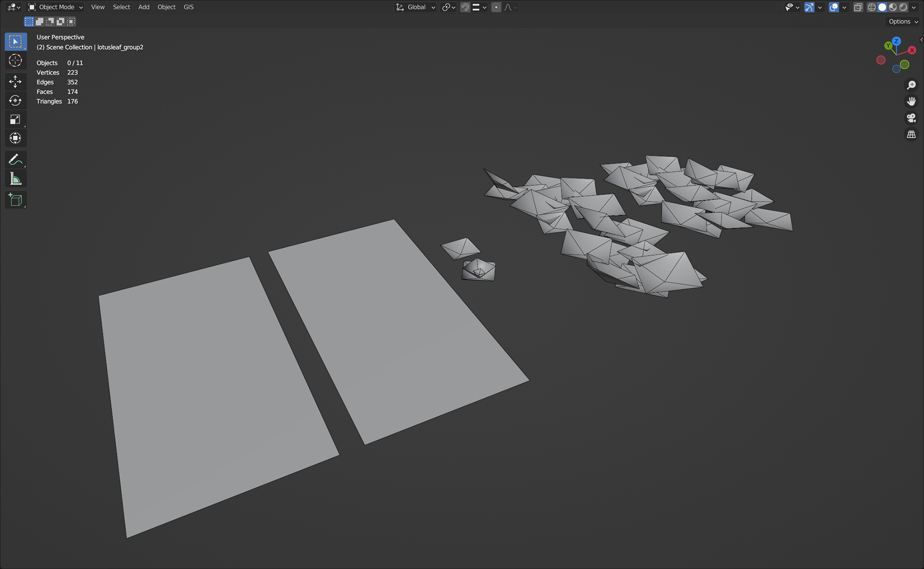
Task: Open the GIS menu
Action: (189, 7)
